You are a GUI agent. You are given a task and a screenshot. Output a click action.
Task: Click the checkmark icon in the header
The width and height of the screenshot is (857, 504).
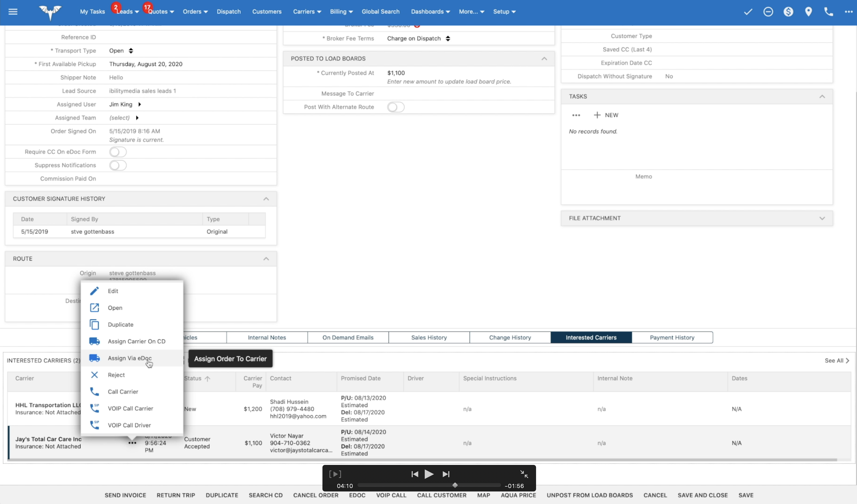748,12
